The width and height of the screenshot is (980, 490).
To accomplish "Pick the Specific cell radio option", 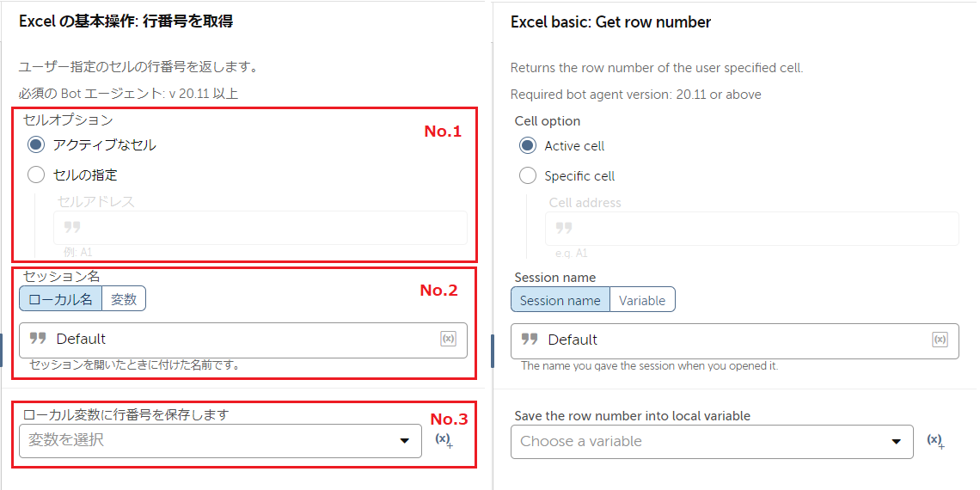I will (x=528, y=176).
